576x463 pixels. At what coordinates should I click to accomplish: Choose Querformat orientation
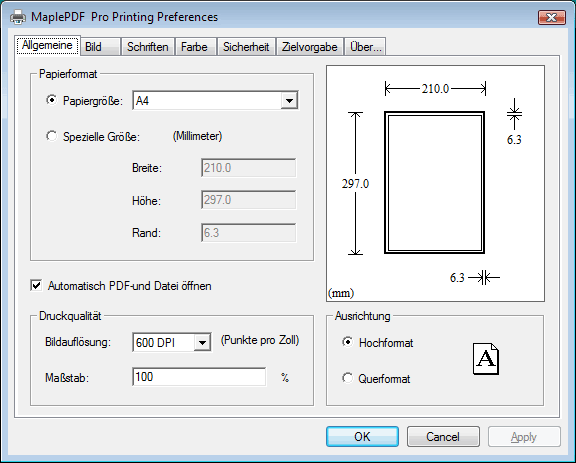click(347, 378)
